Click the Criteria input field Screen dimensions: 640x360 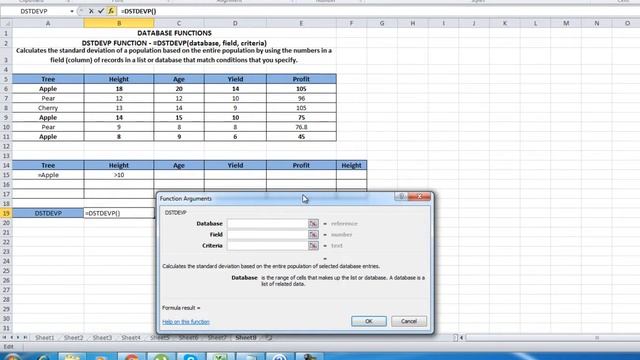[268, 246]
